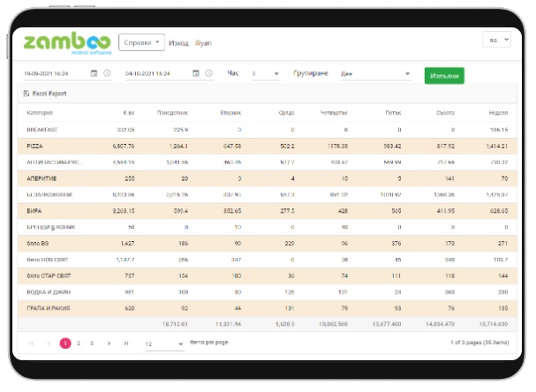The image size is (536, 392).
Task: Open clock picker for start date 19-09-2021
Action: pyautogui.click(x=107, y=73)
